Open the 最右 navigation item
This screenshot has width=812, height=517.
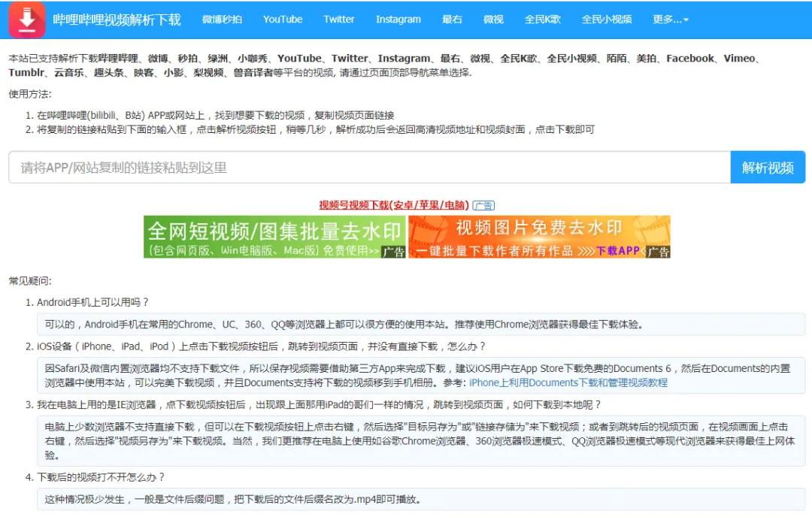(x=452, y=20)
